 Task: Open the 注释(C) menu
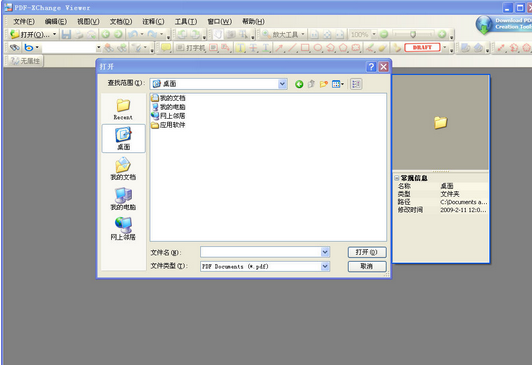click(153, 21)
